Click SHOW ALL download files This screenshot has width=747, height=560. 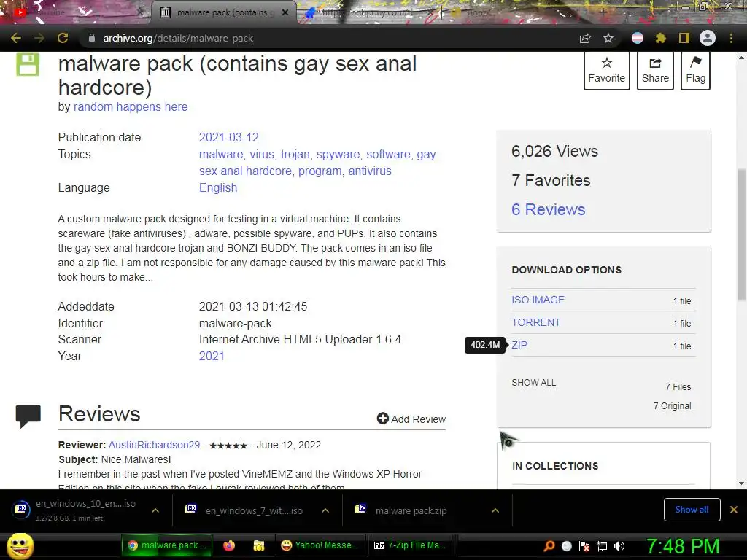(533, 382)
